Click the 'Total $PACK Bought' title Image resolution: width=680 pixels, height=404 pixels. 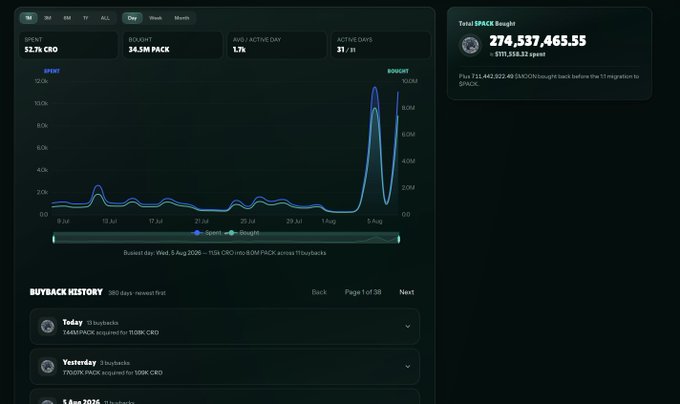pos(487,23)
